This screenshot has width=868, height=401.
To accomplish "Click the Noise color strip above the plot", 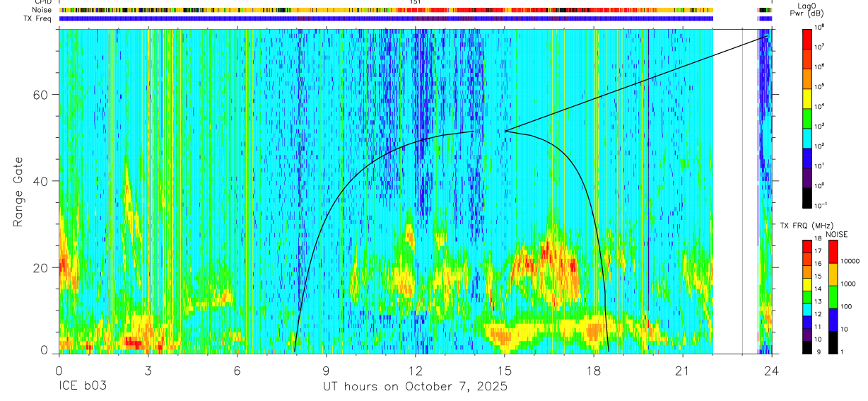I will click(386, 10).
